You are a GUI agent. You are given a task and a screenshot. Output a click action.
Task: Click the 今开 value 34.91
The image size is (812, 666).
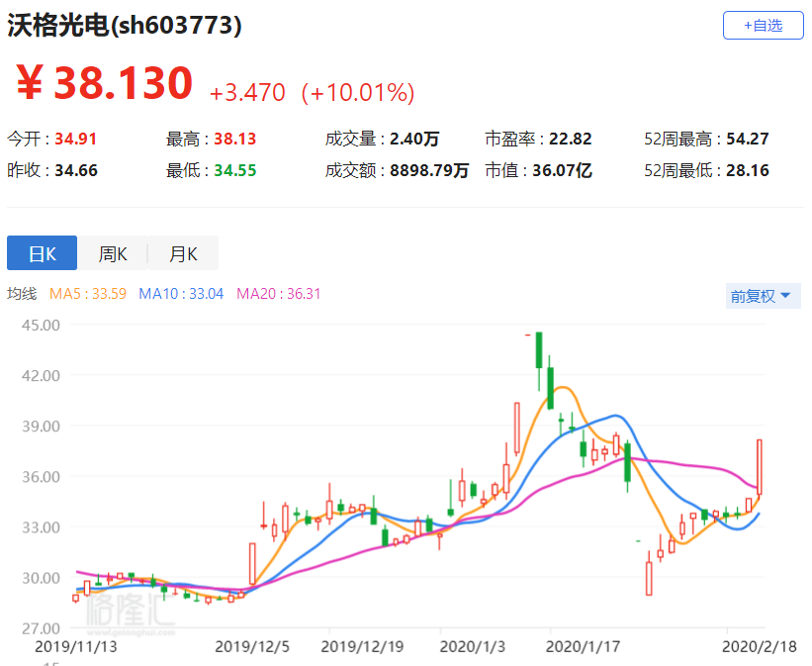pyautogui.click(x=75, y=139)
